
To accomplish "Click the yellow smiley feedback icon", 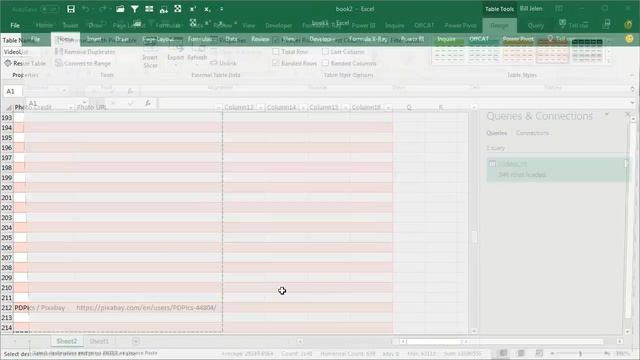I will (629, 39).
